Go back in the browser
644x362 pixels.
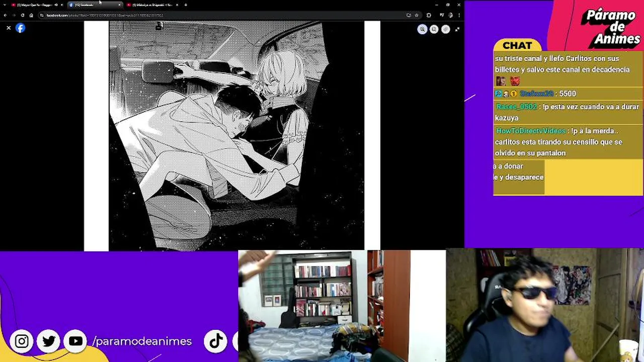click(x=5, y=15)
